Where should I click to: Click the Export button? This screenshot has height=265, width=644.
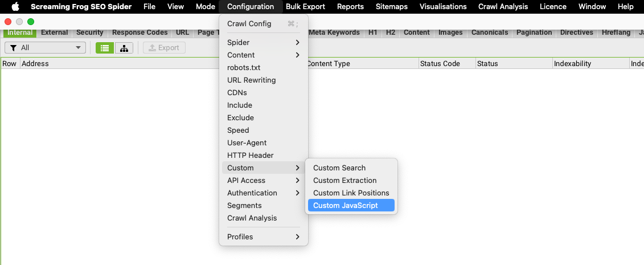pyautogui.click(x=165, y=48)
